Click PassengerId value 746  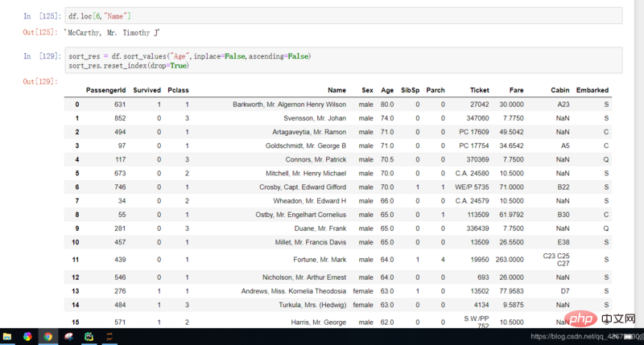coord(120,187)
